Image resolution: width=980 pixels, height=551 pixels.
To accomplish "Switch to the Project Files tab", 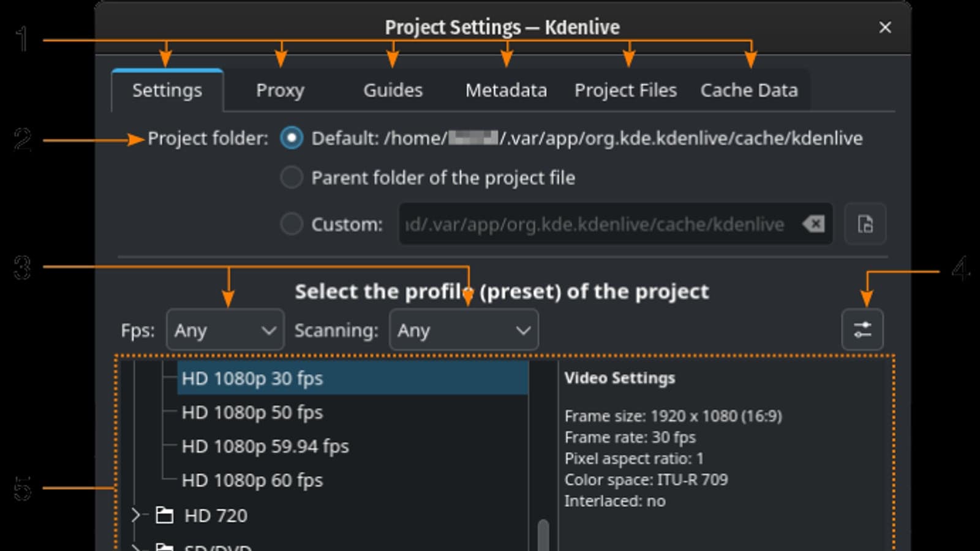I will coord(625,90).
